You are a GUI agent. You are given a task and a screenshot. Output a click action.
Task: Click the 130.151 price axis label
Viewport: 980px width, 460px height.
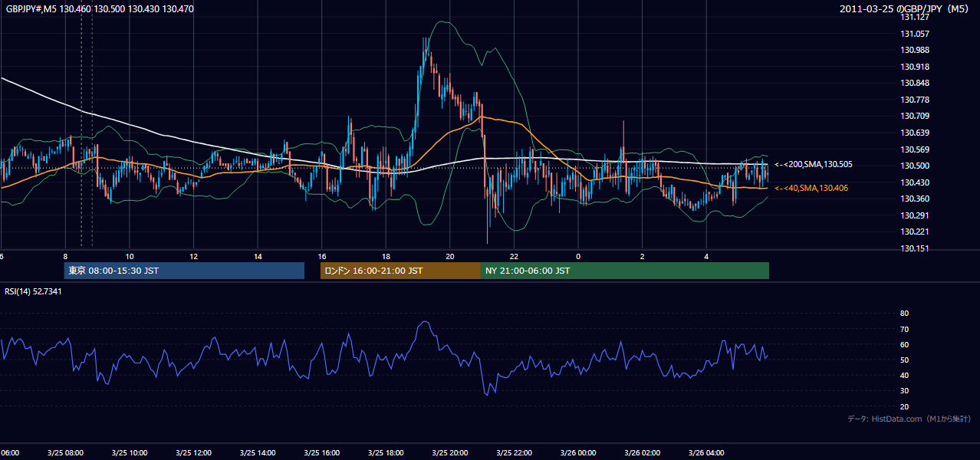click(x=915, y=248)
